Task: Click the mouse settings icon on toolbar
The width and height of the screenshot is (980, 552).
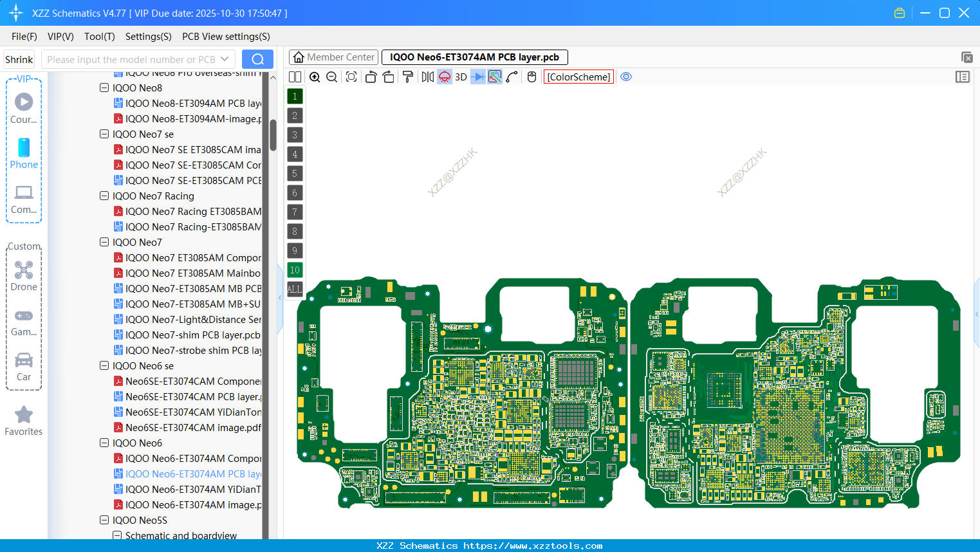Action: (532, 77)
